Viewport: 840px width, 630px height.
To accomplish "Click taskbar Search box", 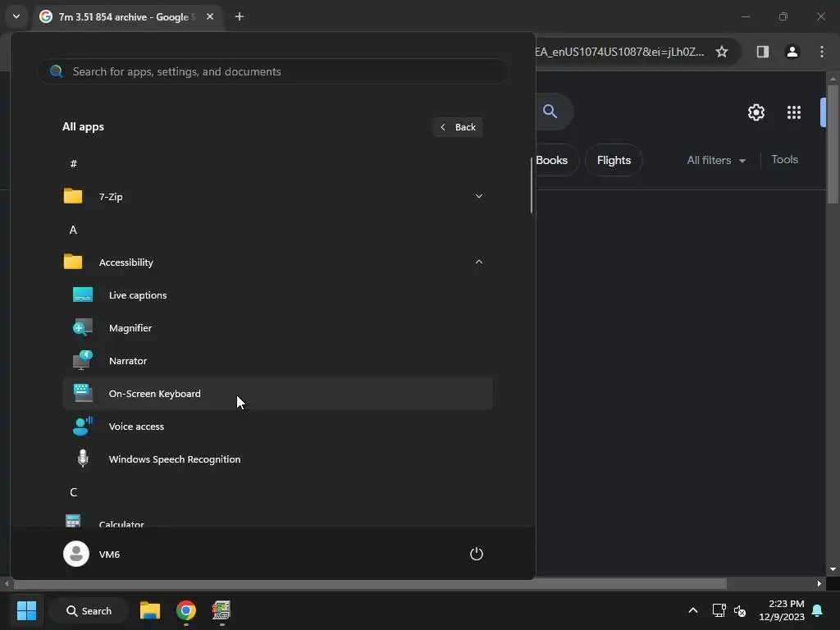I will [89, 610].
